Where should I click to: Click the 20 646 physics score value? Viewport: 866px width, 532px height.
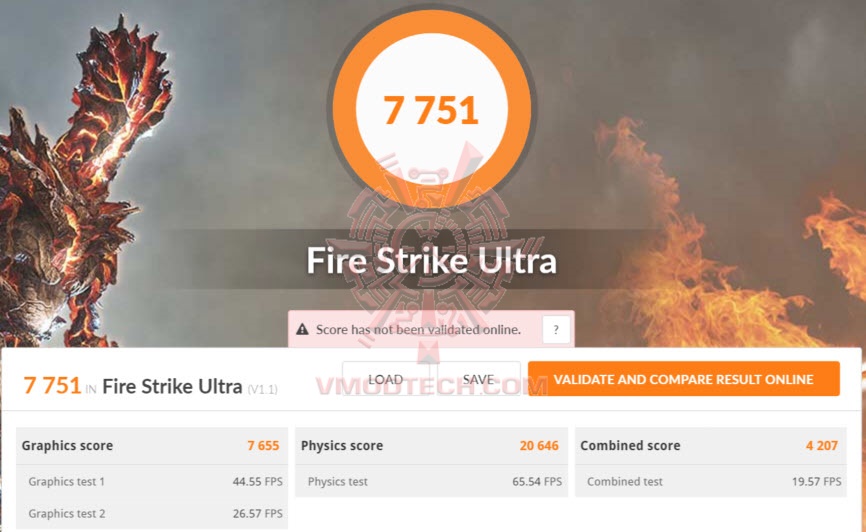pyautogui.click(x=538, y=445)
